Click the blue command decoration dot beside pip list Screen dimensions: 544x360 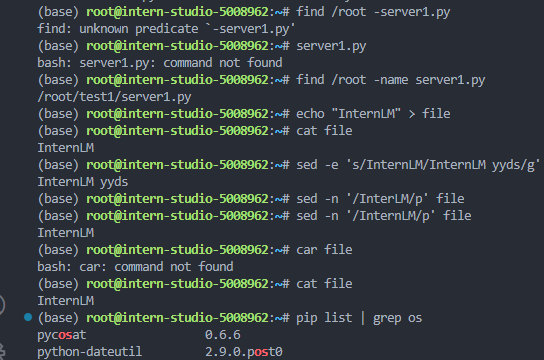click(x=28, y=317)
